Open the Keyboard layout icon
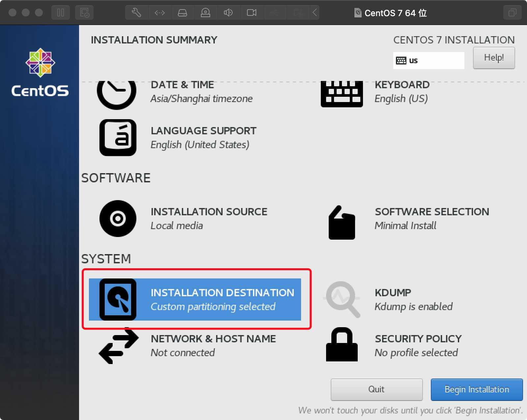 coord(342,94)
